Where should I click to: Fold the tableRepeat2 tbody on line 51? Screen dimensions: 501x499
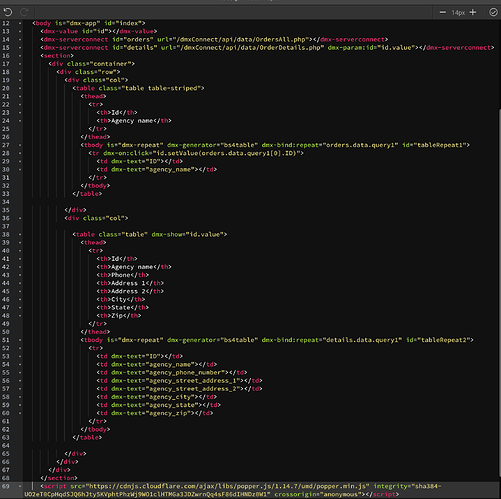[x=20, y=340]
